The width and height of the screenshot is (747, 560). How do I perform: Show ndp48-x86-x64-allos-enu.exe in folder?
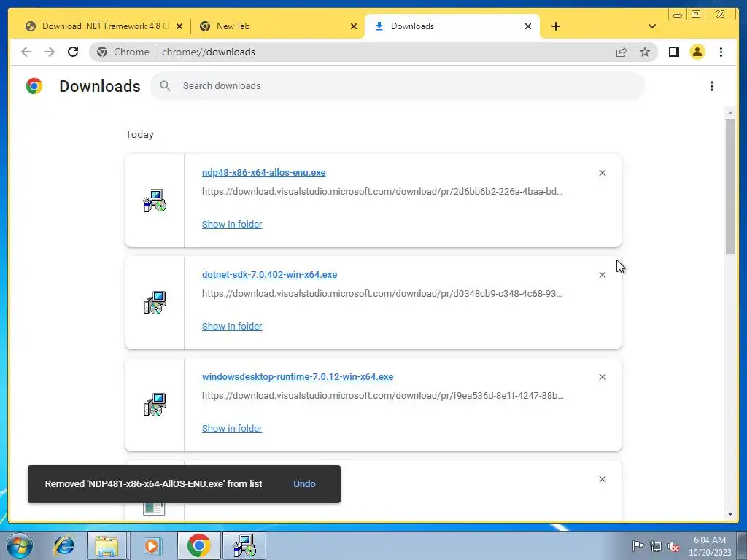[231, 224]
